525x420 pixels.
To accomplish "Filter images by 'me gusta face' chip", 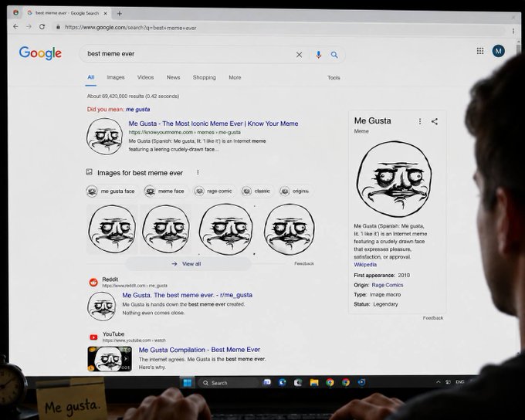I will (111, 191).
